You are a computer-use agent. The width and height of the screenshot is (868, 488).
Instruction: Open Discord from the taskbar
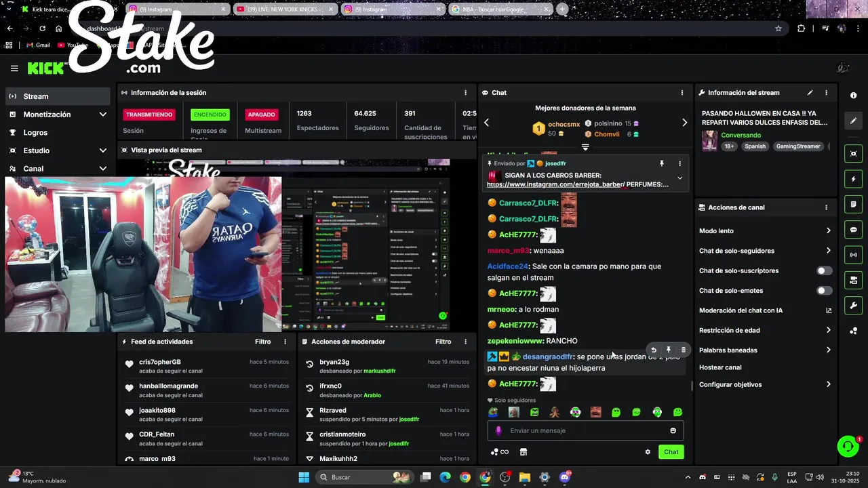[x=565, y=477]
